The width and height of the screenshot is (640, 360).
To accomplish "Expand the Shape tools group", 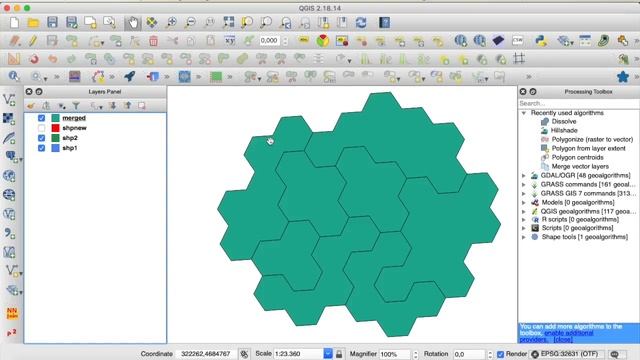I will pos(524,237).
